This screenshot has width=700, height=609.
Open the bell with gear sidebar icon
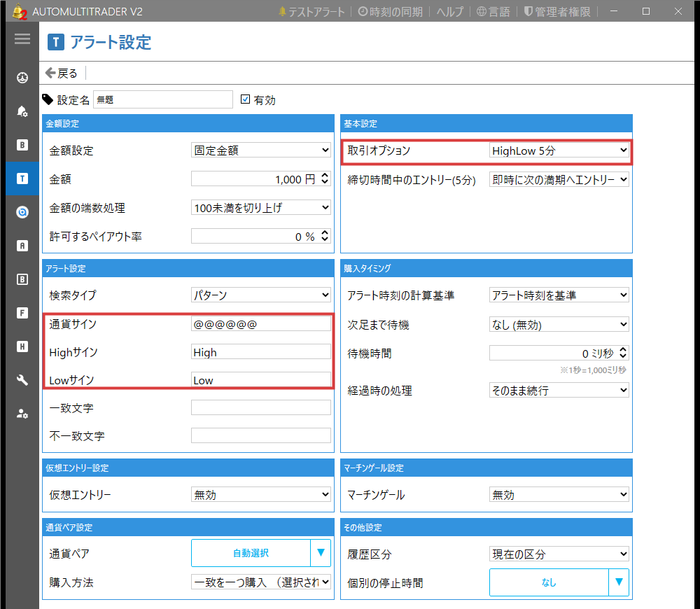(22, 111)
